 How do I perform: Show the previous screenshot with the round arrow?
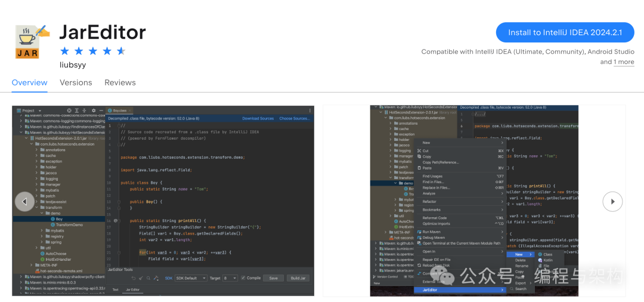click(24, 202)
